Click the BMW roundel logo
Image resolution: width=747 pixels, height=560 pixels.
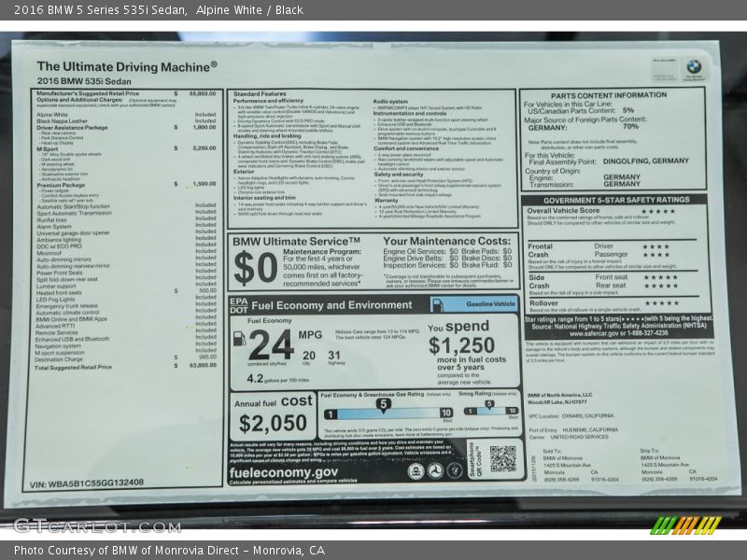coord(693,67)
